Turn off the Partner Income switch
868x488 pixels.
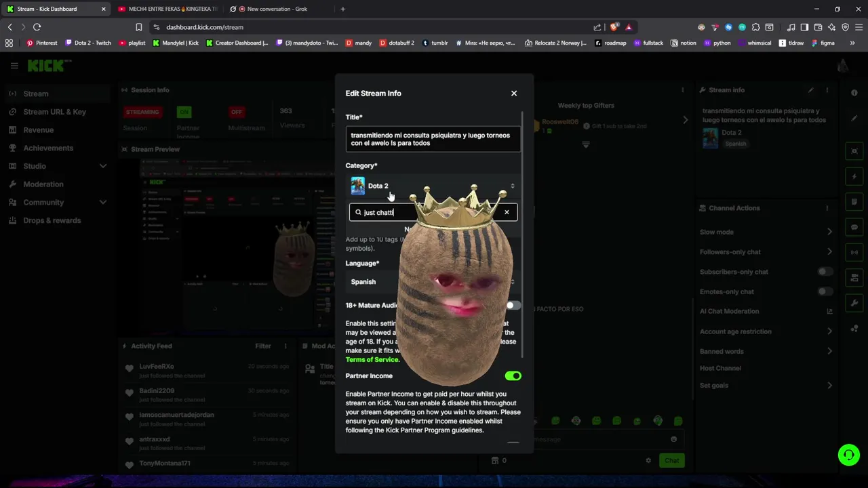[513, 375]
